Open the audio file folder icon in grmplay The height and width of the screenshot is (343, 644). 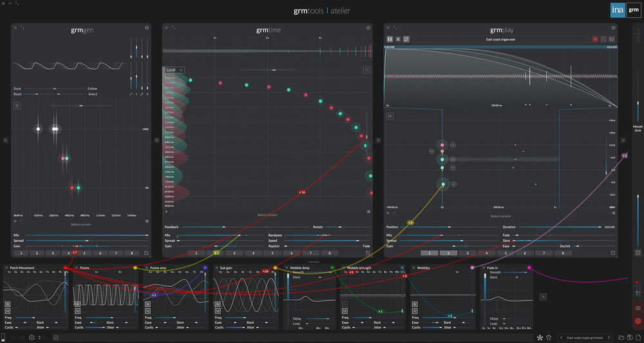tap(611, 39)
